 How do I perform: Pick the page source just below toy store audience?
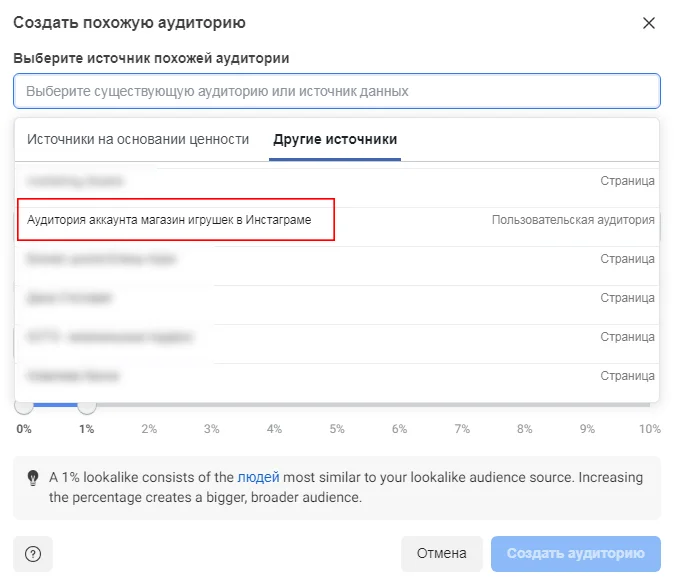[x=337, y=259]
